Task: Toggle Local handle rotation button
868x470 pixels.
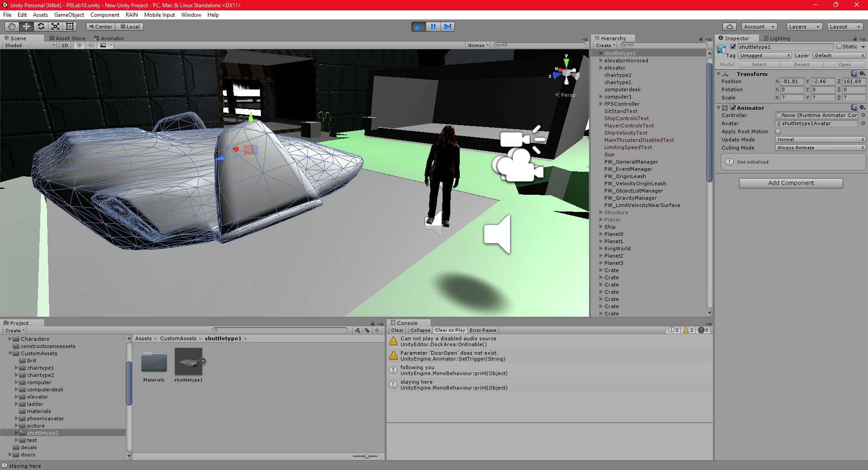Action: point(130,27)
